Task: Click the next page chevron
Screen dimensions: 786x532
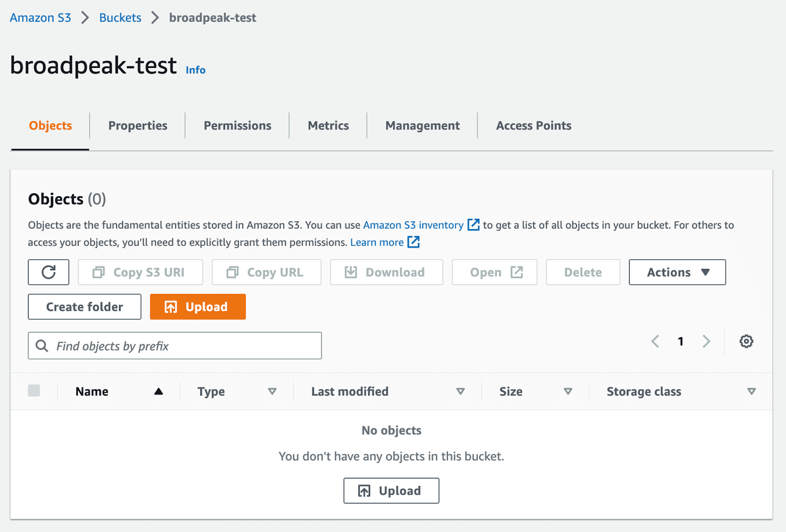Action: click(706, 341)
